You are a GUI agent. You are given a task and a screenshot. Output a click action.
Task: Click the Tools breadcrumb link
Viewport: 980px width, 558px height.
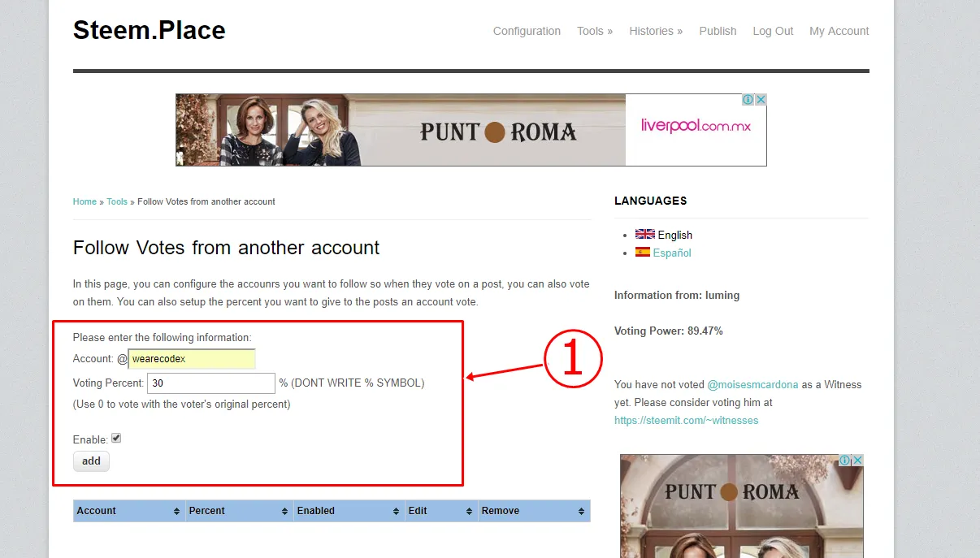[x=117, y=201]
